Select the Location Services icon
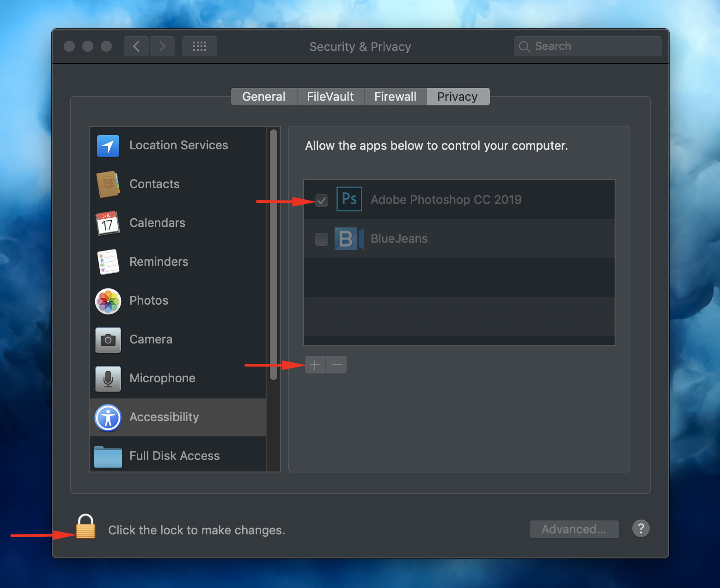 [x=108, y=146]
